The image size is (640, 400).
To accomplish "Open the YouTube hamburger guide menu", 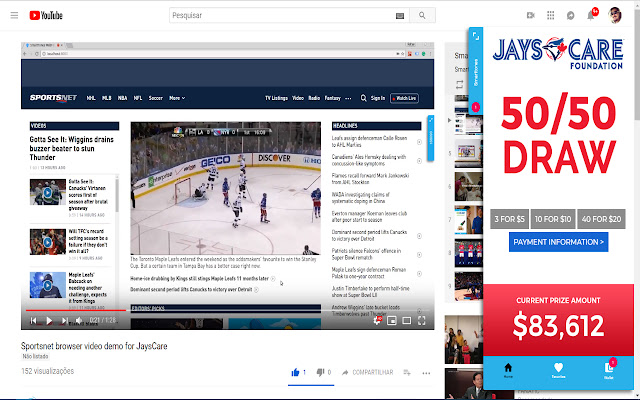I will coord(14,16).
